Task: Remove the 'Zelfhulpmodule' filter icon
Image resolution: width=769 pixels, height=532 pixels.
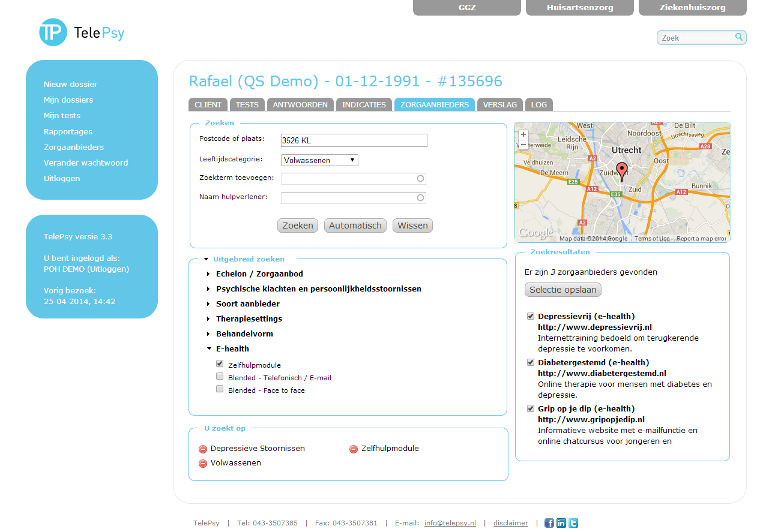Action: pos(353,449)
